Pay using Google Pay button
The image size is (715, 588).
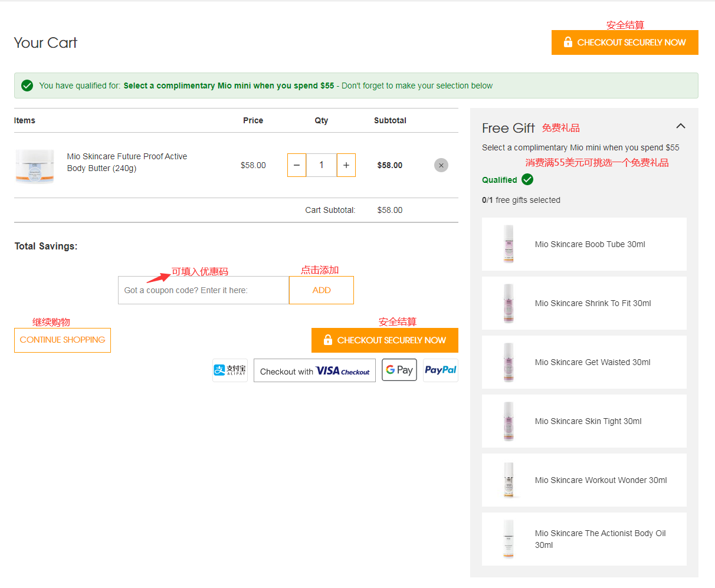399,370
